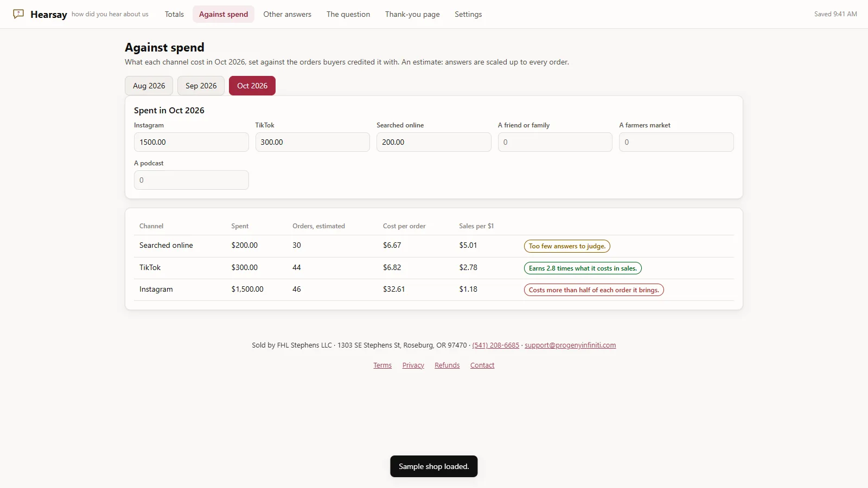Edit the TikTok spend field
This screenshot has height=488, width=868.
pos(312,142)
